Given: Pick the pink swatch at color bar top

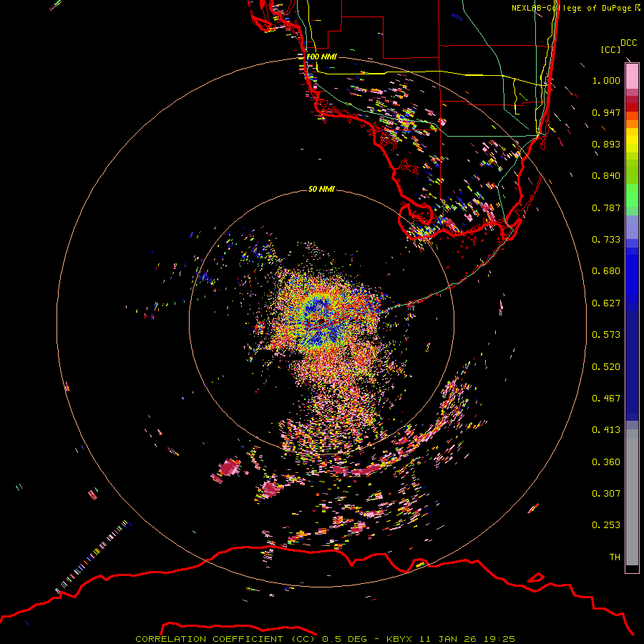Looking at the screenshot, I should pos(632,77).
